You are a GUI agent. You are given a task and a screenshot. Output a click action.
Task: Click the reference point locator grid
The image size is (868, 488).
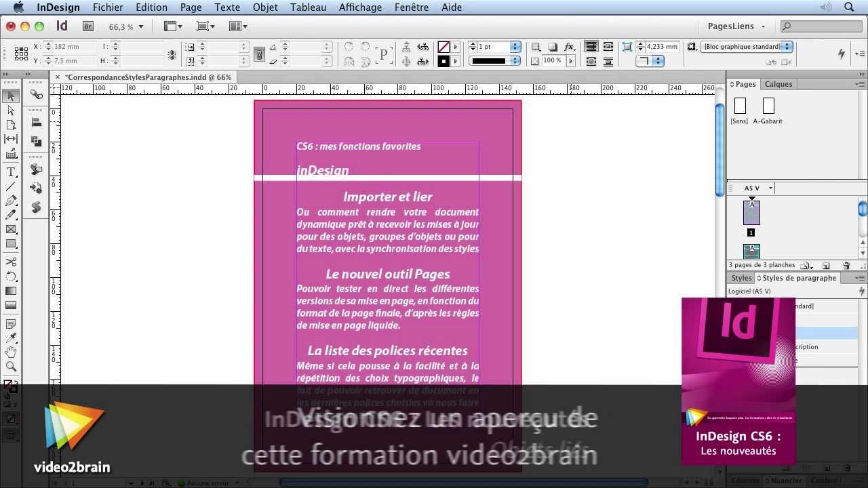tap(21, 54)
